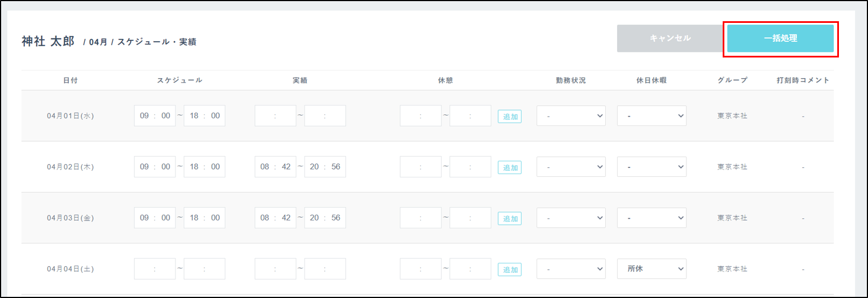Viewport: 868px width, 298px height.
Task: Focus 休憩 end field on 04月01日
Action: pyautogui.click(x=471, y=116)
